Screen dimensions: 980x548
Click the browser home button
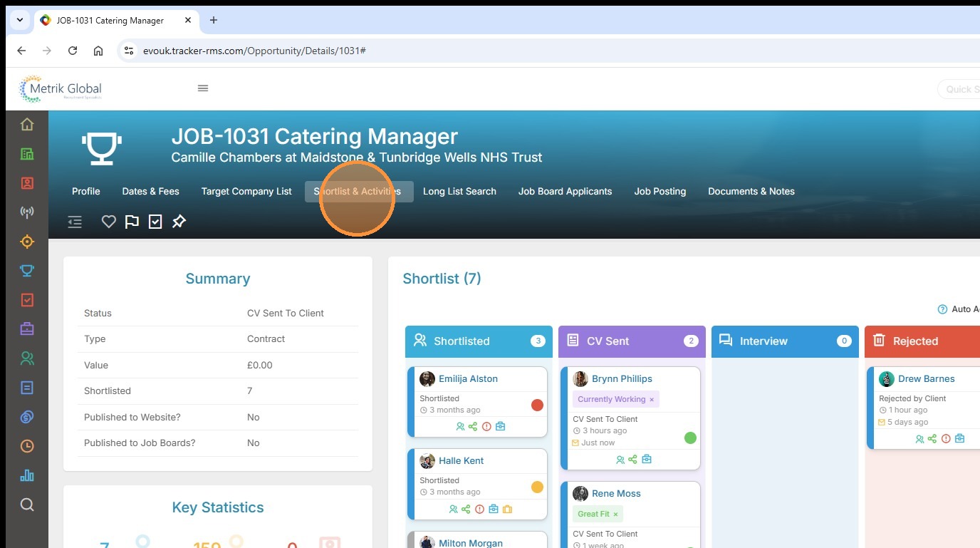tap(98, 51)
